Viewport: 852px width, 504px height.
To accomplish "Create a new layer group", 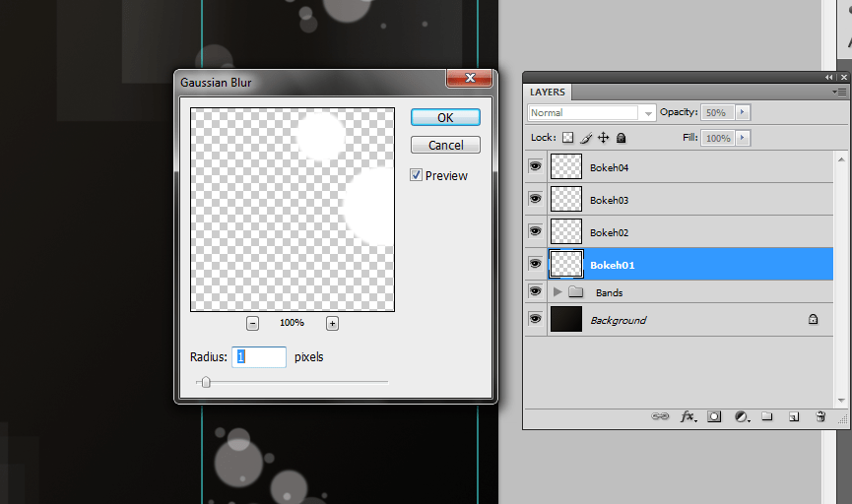I will coord(767,417).
